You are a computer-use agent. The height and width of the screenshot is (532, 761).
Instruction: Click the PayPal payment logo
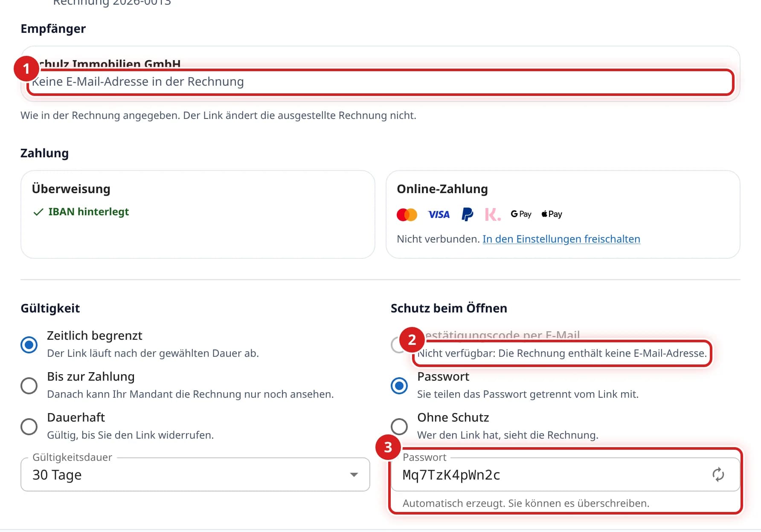pyautogui.click(x=467, y=214)
